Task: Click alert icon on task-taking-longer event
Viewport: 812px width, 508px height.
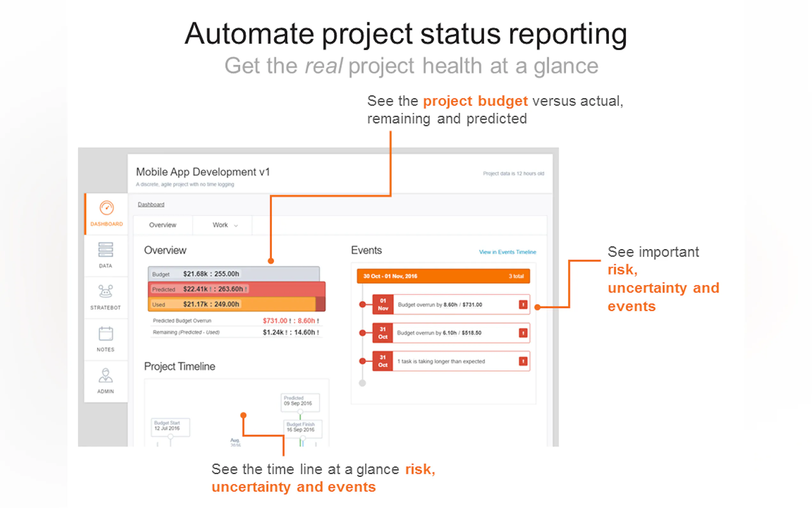Action: pos(523,361)
